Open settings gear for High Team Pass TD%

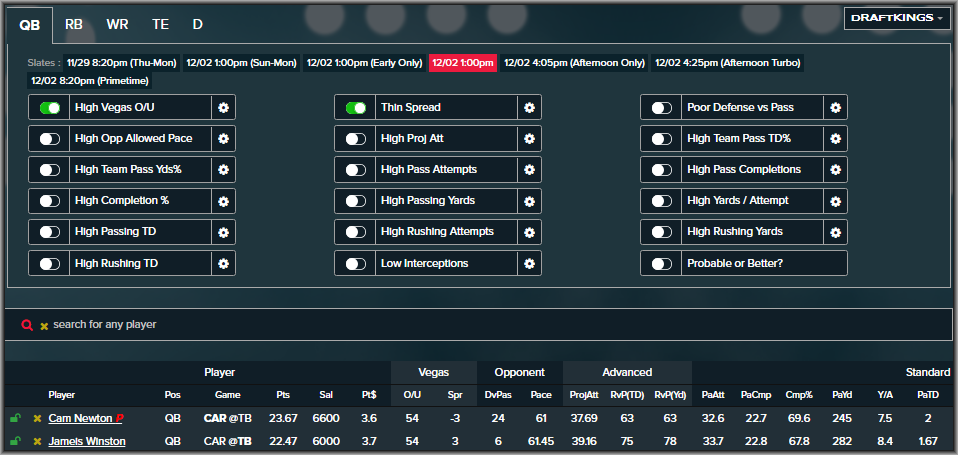point(836,139)
